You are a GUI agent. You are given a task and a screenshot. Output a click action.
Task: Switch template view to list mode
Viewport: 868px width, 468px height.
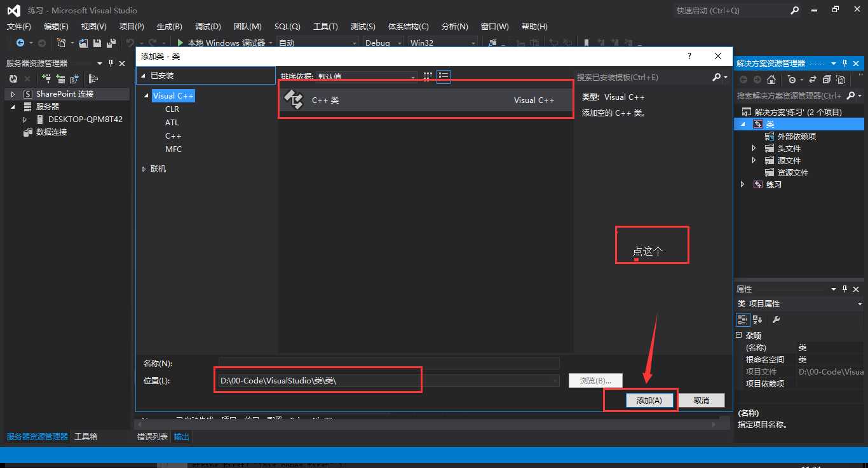(444, 76)
